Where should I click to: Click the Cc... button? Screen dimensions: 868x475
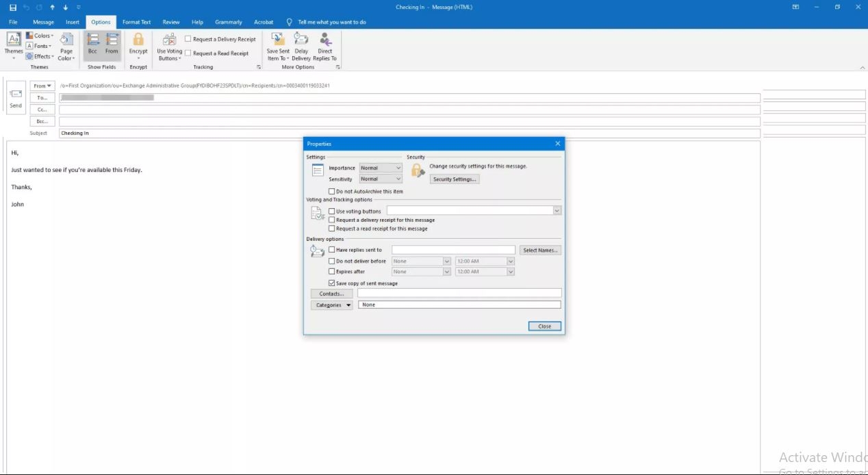pos(42,110)
